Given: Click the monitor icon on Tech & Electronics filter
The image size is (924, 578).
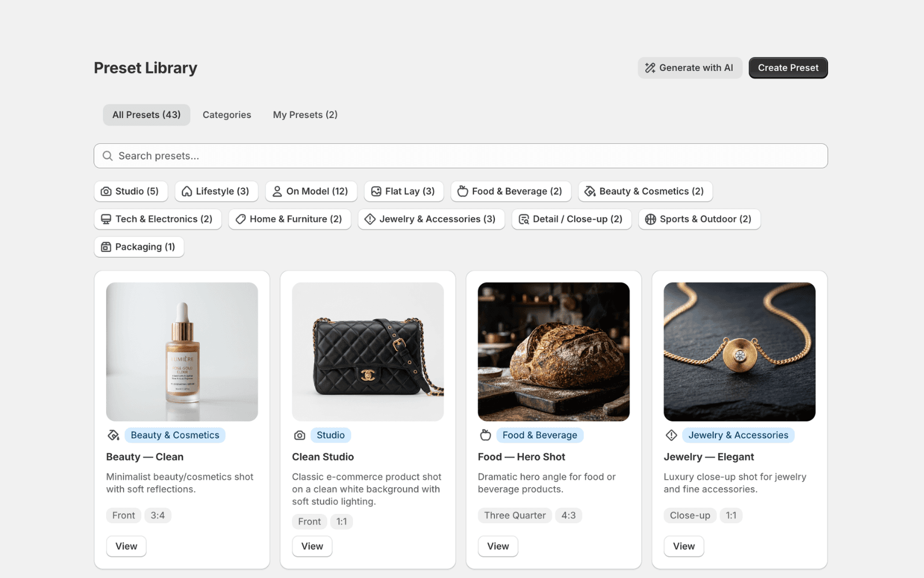Looking at the screenshot, I should 106,219.
